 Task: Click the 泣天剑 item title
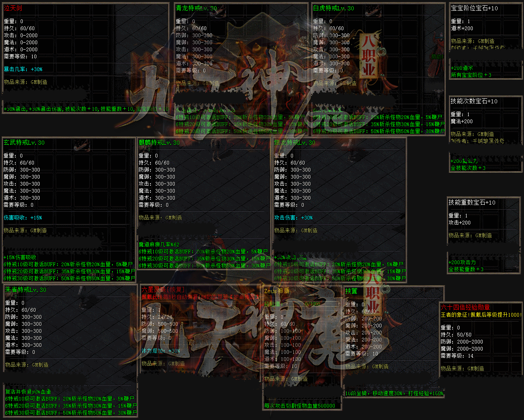[13, 8]
